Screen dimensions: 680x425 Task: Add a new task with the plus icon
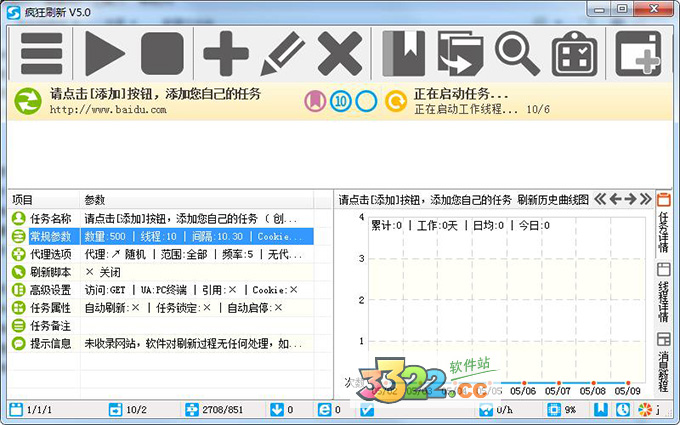(x=226, y=53)
